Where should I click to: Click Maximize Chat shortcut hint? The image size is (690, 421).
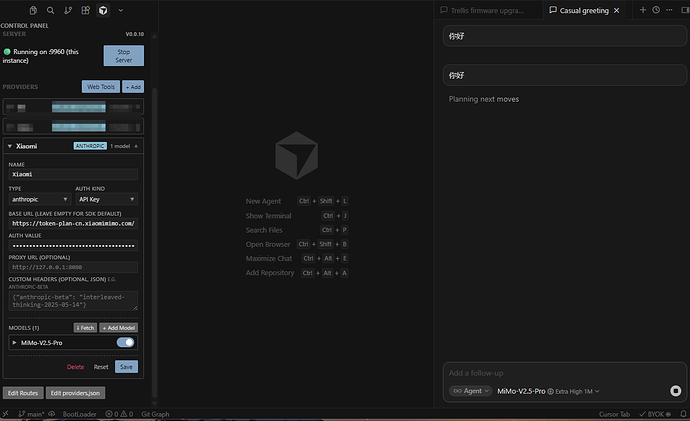coord(297,259)
